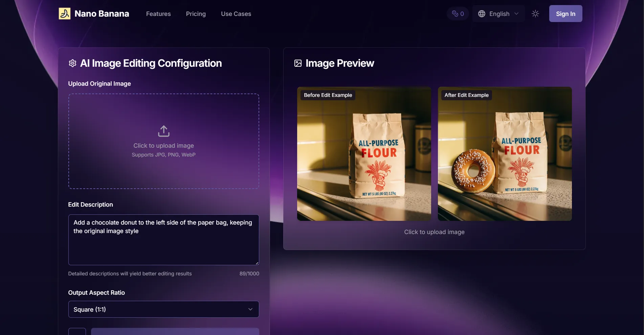
Task: Click the Sign In button
Action: (566, 14)
